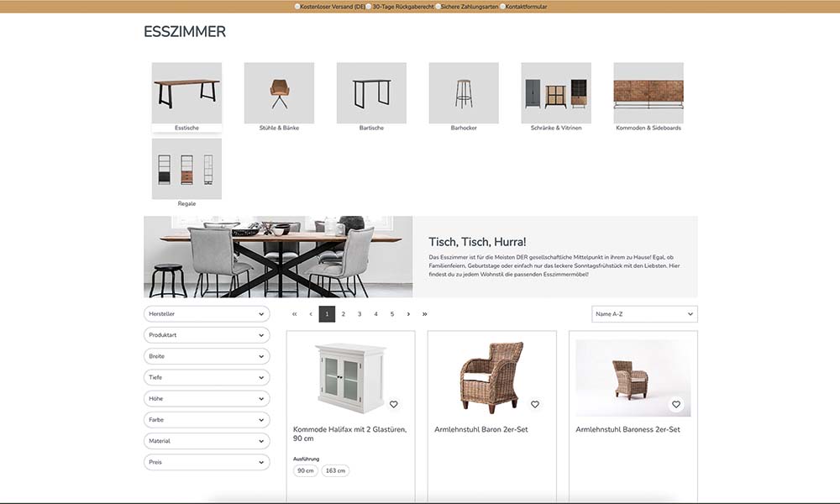840x504 pixels.
Task: Add Kommode Halifax to wishlist heart
Action: 394,404
